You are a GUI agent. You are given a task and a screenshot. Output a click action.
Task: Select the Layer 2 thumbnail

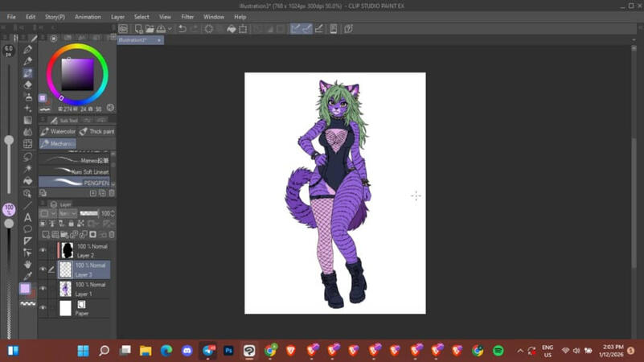pyautogui.click(x=66, y=250)
